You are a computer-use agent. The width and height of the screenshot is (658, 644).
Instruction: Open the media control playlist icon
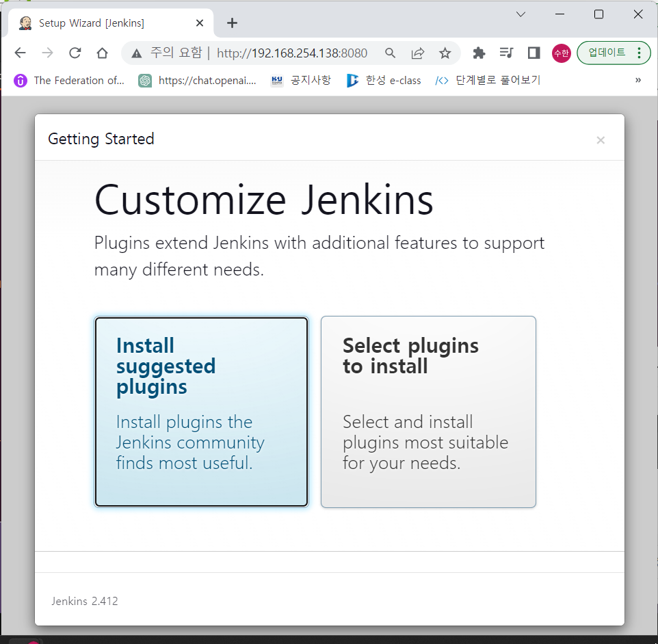[506, 53]
